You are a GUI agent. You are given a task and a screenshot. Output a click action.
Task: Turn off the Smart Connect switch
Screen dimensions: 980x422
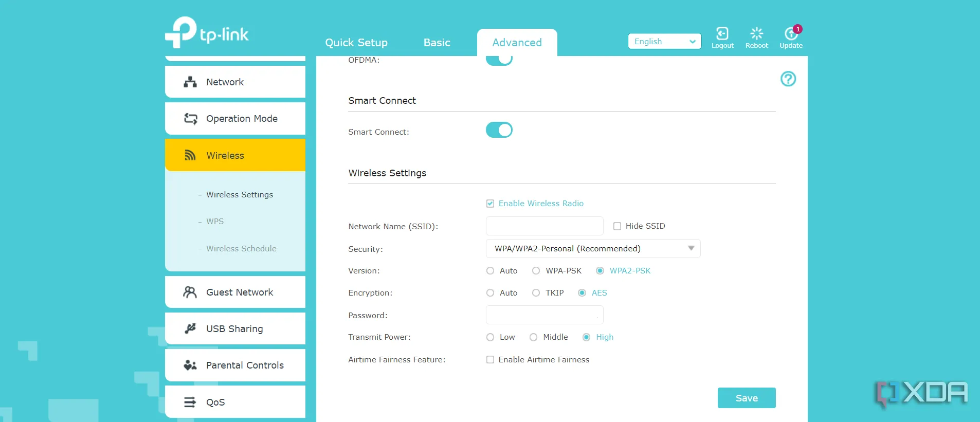(x=499, y=130)
